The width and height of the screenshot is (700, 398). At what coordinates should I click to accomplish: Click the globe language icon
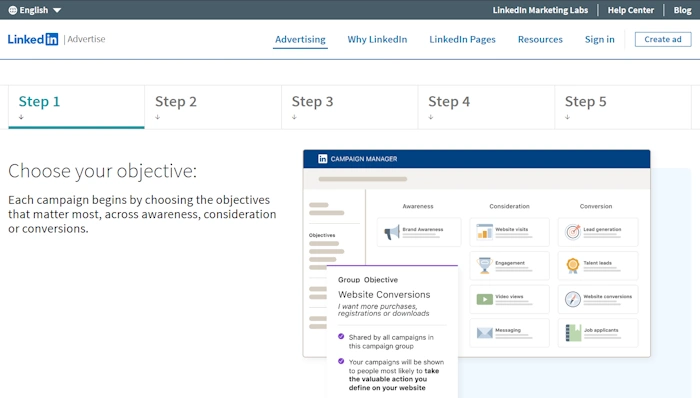pos(12,10)
